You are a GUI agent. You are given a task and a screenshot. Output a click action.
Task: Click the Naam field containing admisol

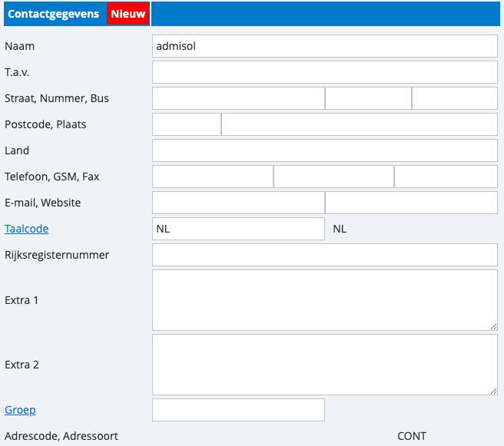(324, 46)
